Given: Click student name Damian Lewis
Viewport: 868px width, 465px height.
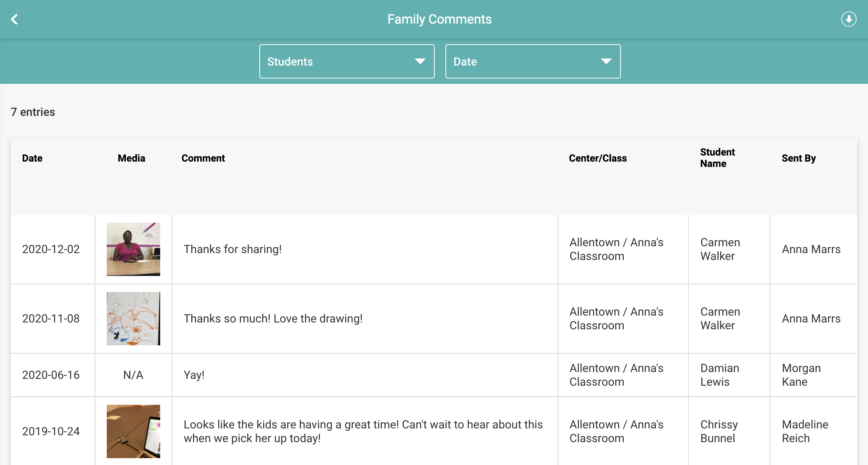Looking at the screenshot, I should click(720, 375).
